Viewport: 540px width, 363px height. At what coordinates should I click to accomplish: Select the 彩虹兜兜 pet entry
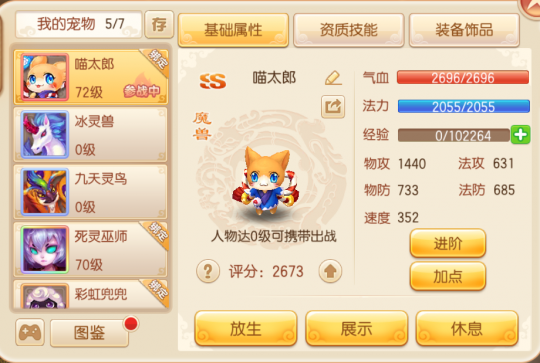pyautogui.click(x=91, y=294)
